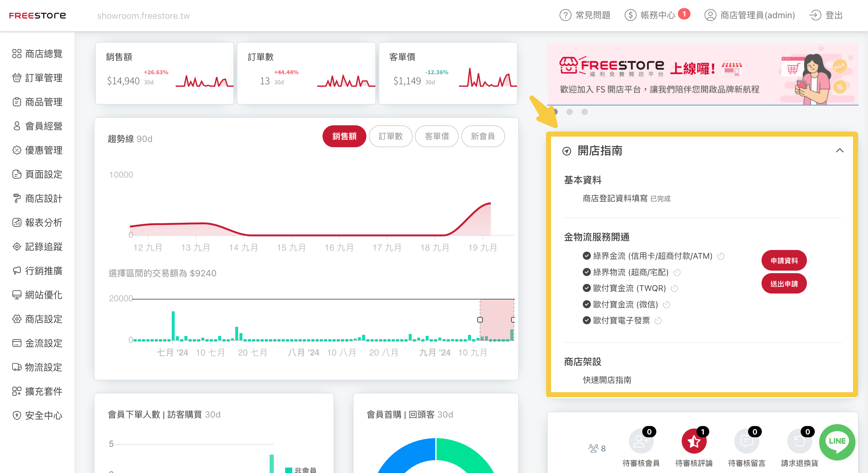This screenshot has height=473, width=868.
Task: Open 商品管理 in the sidebar
Action: (37, 102)
